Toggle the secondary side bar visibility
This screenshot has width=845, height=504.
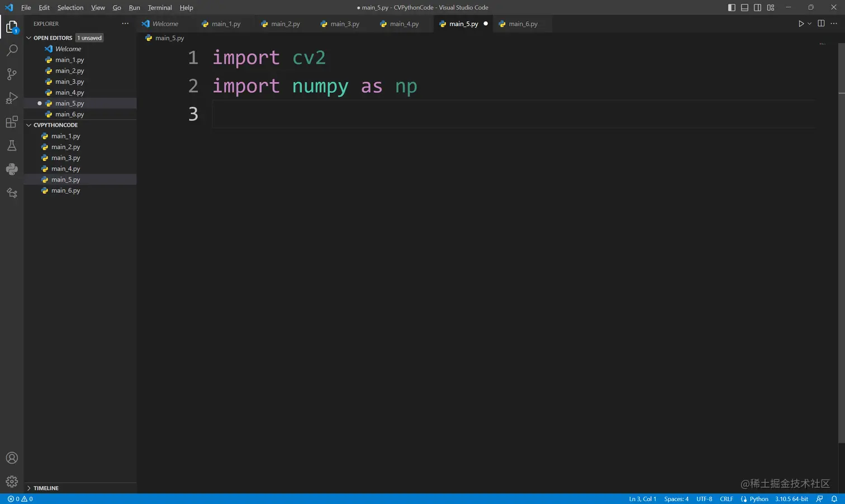coord(757,7)
